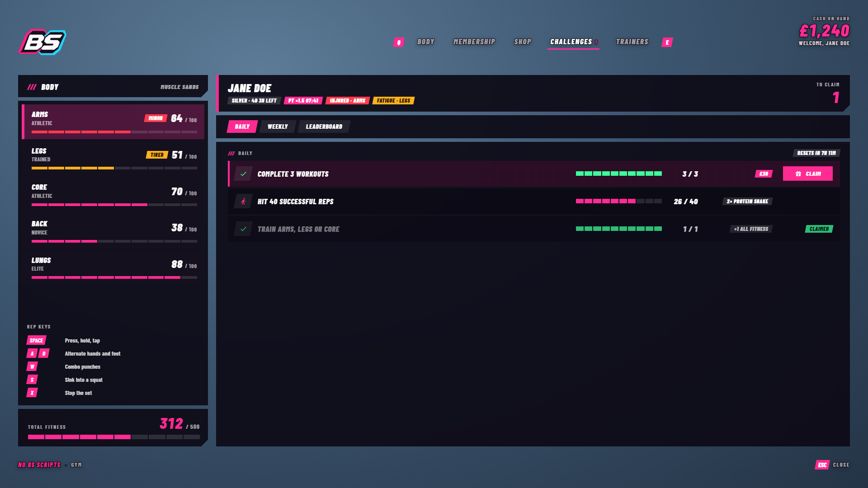Screen dimensions: 868x488
Task: Click the Fatigue - Legs status tag
Action: click(393, 100)
